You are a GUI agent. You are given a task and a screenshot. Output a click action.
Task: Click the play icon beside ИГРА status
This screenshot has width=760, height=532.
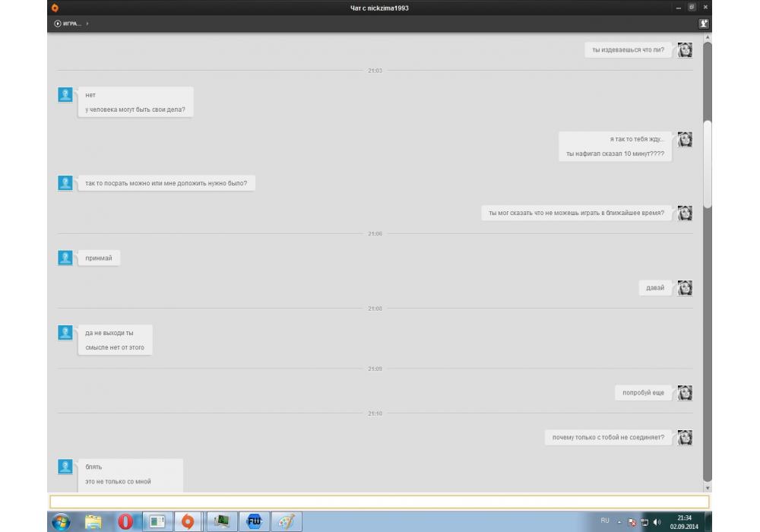click(58, 24)
